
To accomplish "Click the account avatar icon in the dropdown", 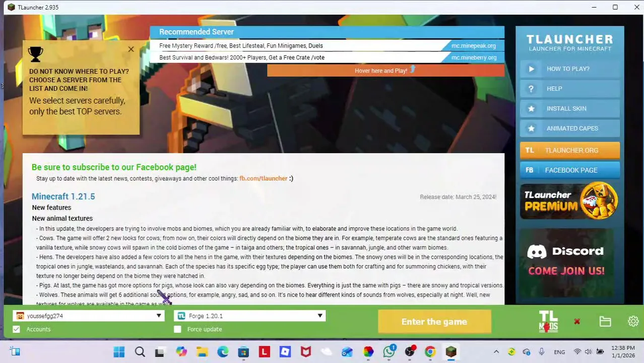I will click(20, 316).
